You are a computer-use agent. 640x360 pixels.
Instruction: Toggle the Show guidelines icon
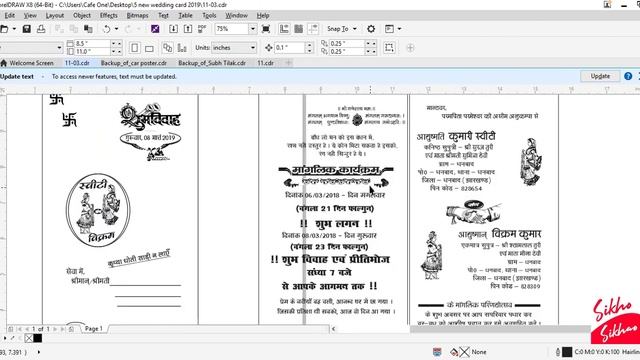[313, 29]
